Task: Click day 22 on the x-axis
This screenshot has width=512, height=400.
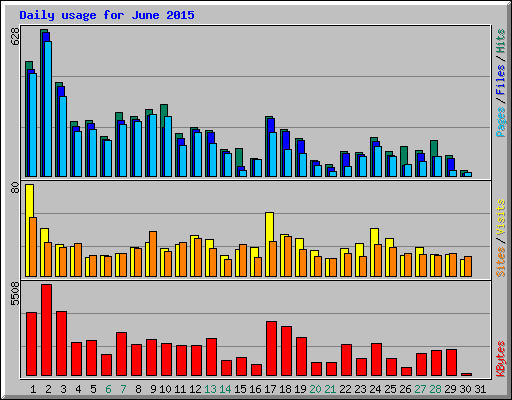Action: coord(345,389)
